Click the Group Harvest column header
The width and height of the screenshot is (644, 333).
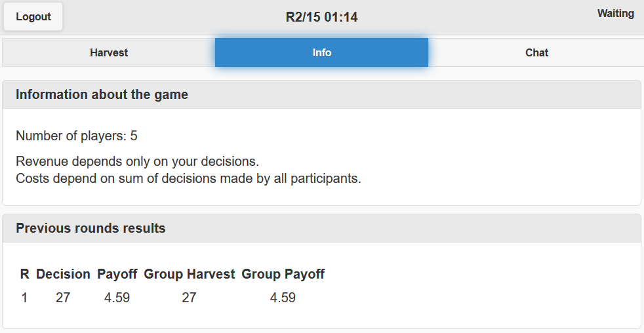(190, 274)
